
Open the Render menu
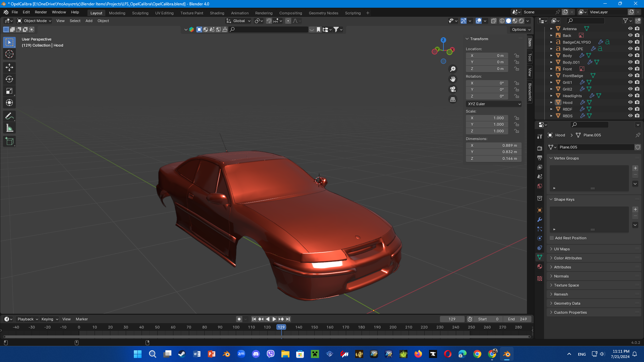click(x=41, y=12)
